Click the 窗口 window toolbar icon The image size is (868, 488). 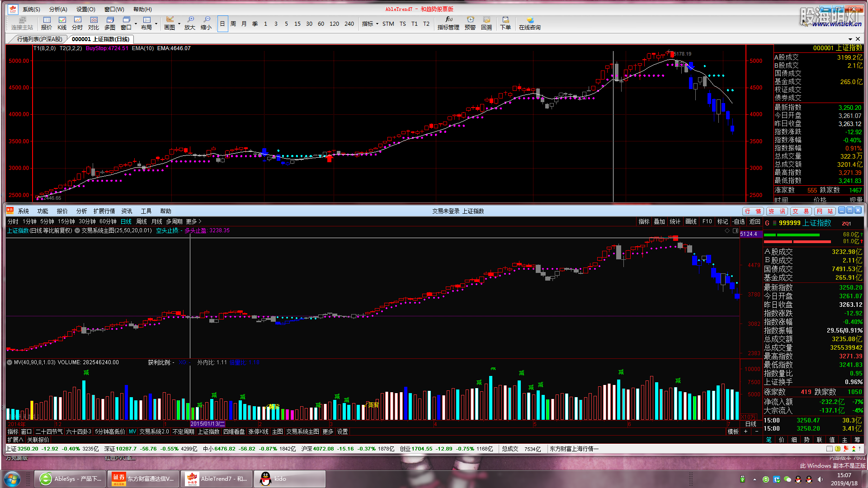[x=126, y=23]
